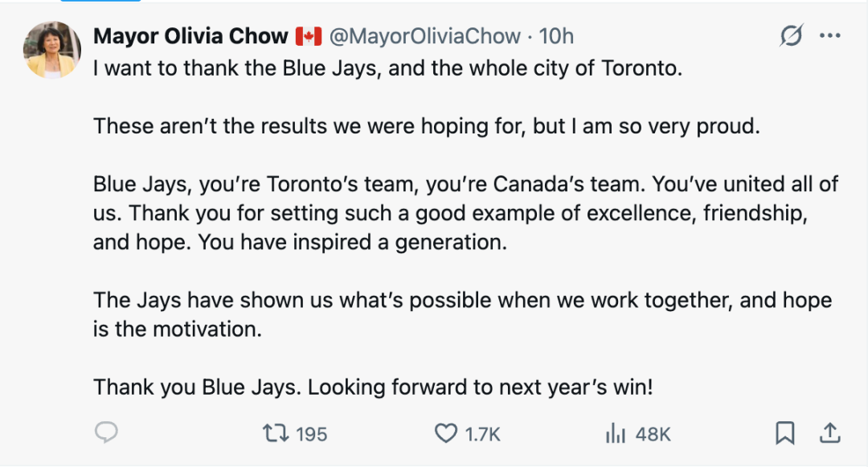Click the line "Looking forward to next year's win!"

[x=481, y=387]
